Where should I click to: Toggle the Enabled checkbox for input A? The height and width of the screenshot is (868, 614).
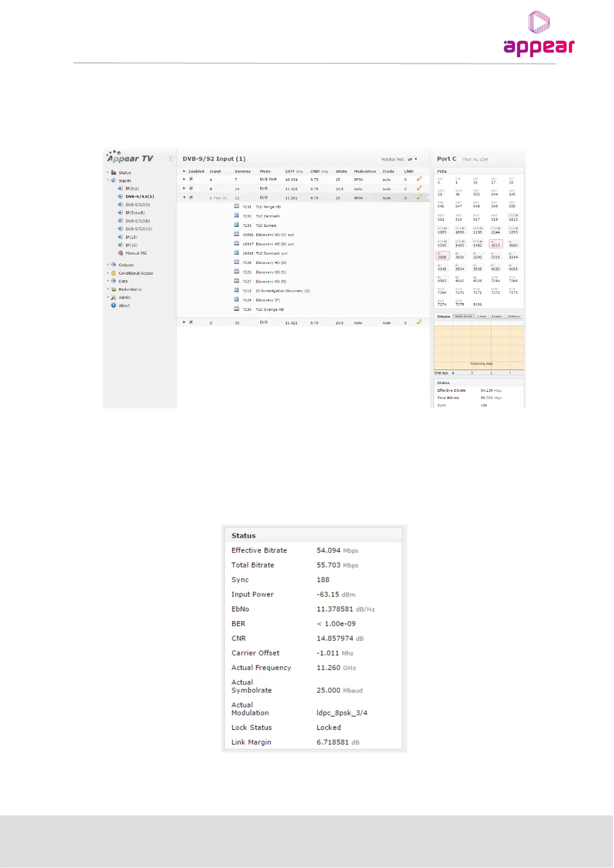click(x=191, y=179)
